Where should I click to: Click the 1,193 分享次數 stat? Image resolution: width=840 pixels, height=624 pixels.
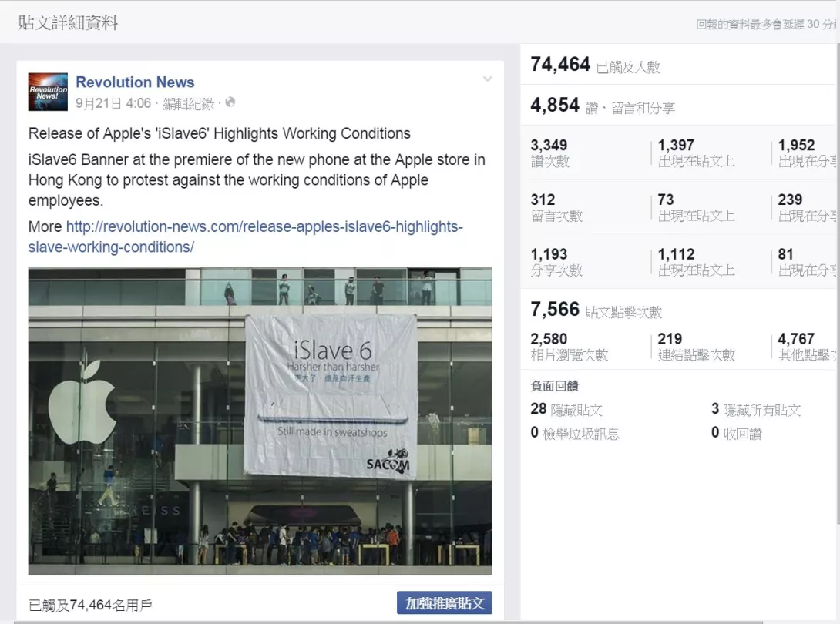click(x=556, y=262)
